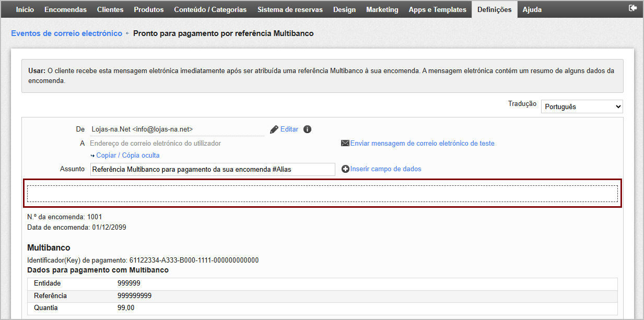The height and width of the screenshot is (320, 644).
Task: Open the Clientes menu
Action: [110, 9]
